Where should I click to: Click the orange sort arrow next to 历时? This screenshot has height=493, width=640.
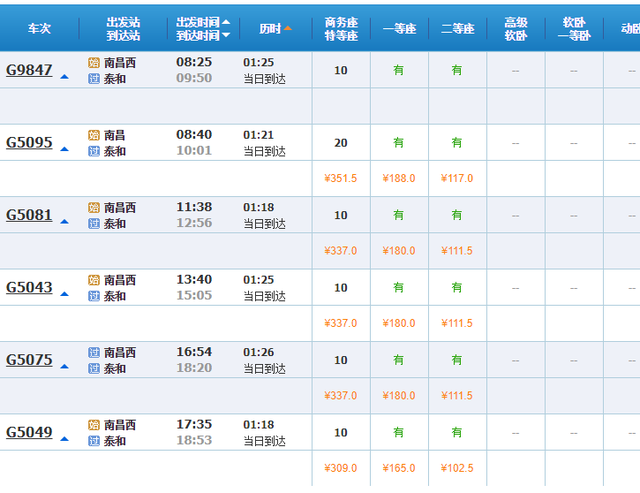point(288,29)
